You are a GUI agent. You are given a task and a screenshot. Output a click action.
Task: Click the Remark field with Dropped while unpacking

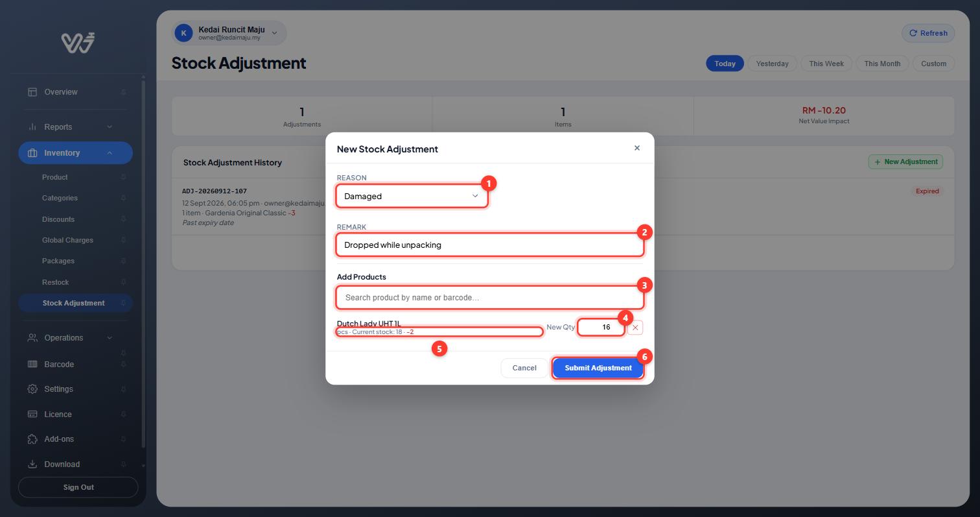tap(489, 245)
